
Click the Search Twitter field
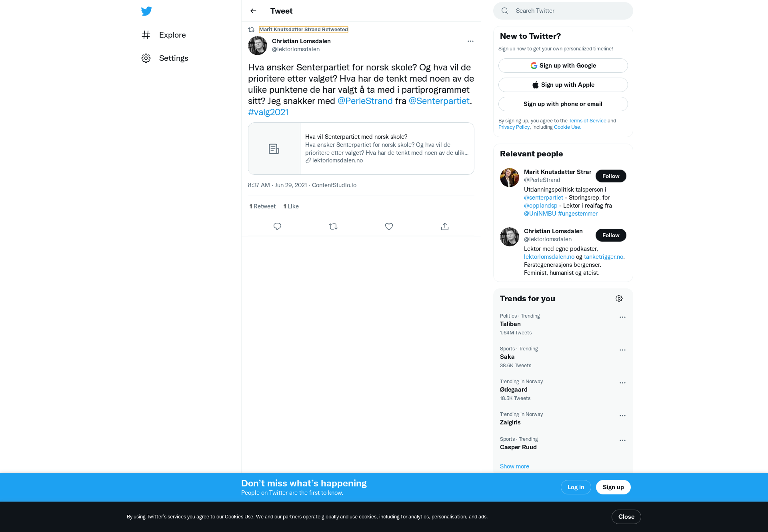(563, 11)
